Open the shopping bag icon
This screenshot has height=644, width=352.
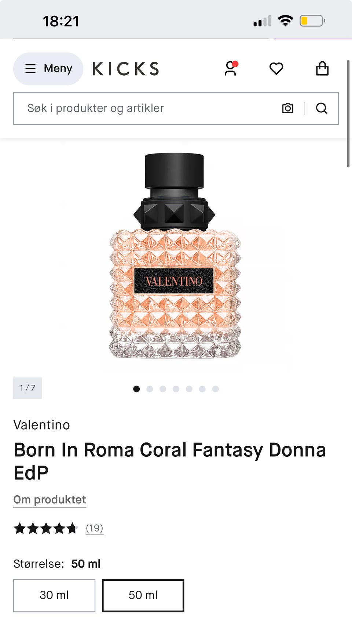click(x=322, y=69)
